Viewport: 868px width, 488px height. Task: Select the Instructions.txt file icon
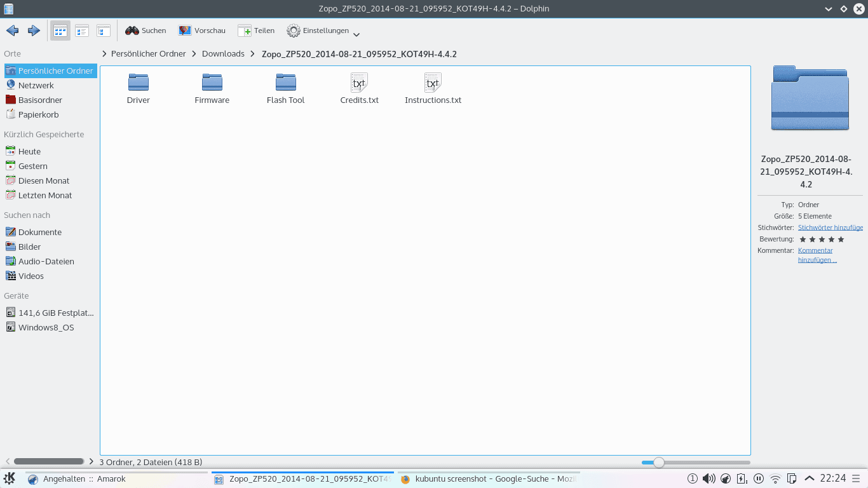433,82
